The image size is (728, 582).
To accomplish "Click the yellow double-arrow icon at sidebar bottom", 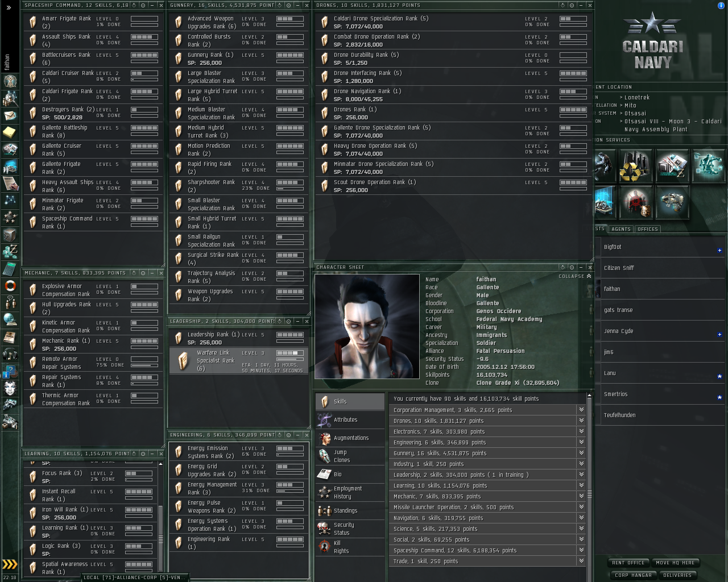I will [x=10, y=564].
